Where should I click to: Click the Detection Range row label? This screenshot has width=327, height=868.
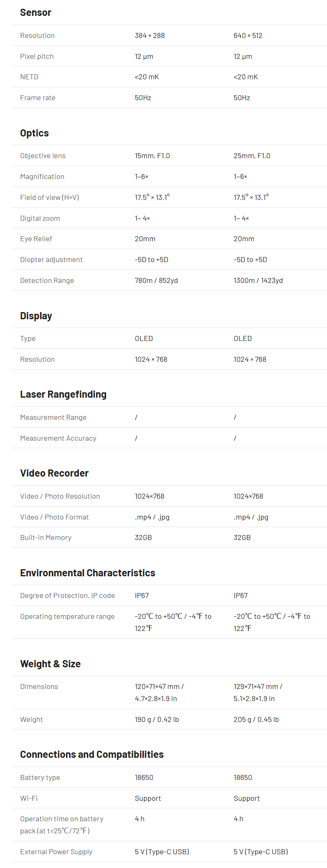(x=47, y=280)
